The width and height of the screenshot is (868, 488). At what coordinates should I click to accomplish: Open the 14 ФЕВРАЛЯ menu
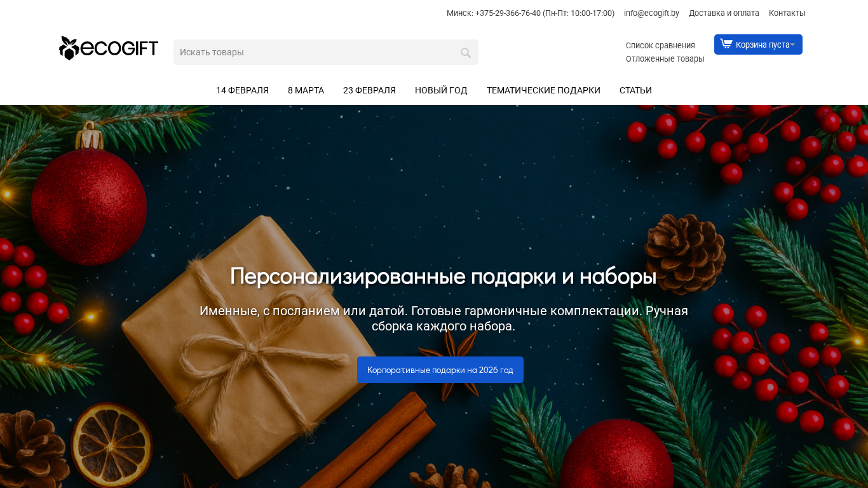[242, 90]
